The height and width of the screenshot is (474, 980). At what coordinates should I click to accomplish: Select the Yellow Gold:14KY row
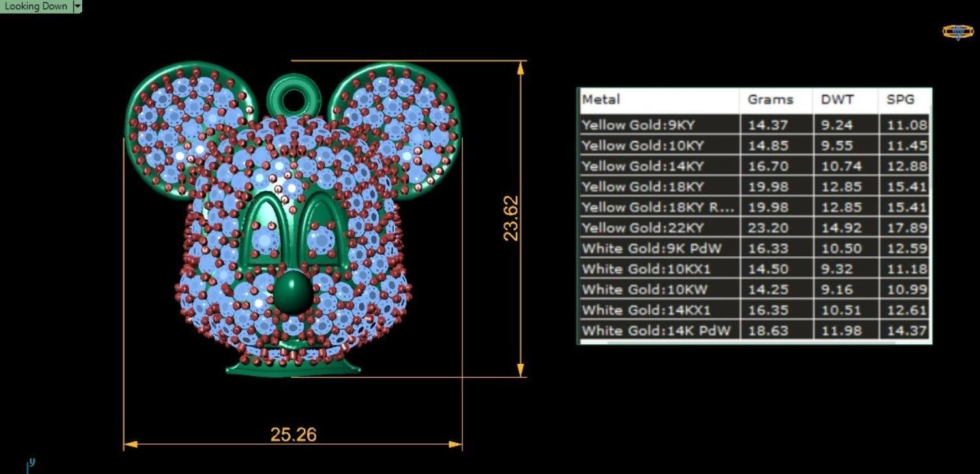(x=754, y=166)
